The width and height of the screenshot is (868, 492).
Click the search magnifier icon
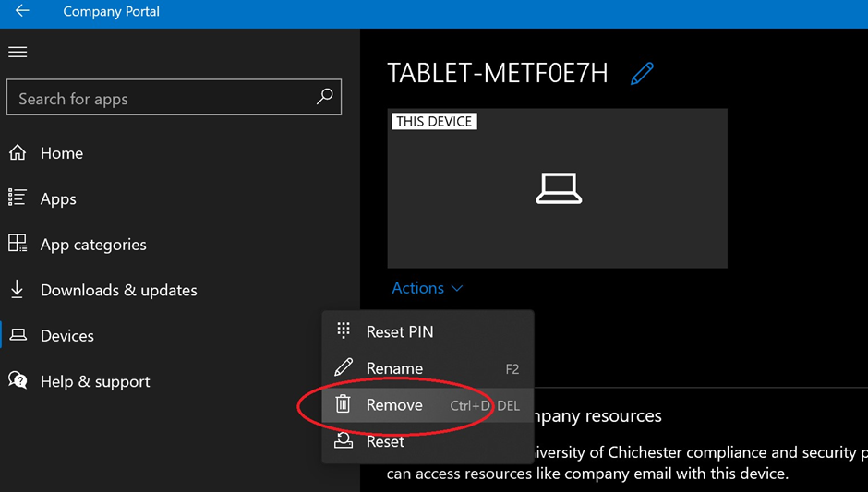pos(324,97)
